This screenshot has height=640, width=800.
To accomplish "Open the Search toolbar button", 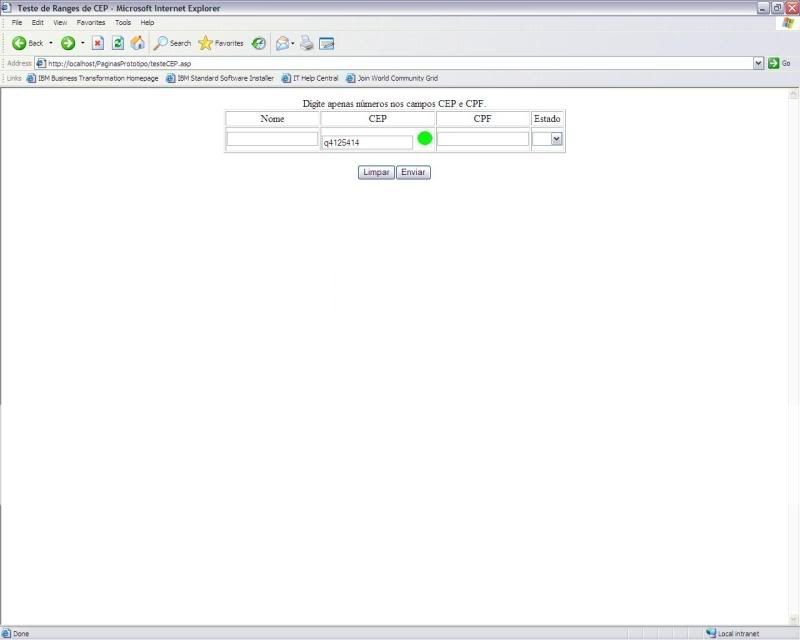I will pos(172,43).
